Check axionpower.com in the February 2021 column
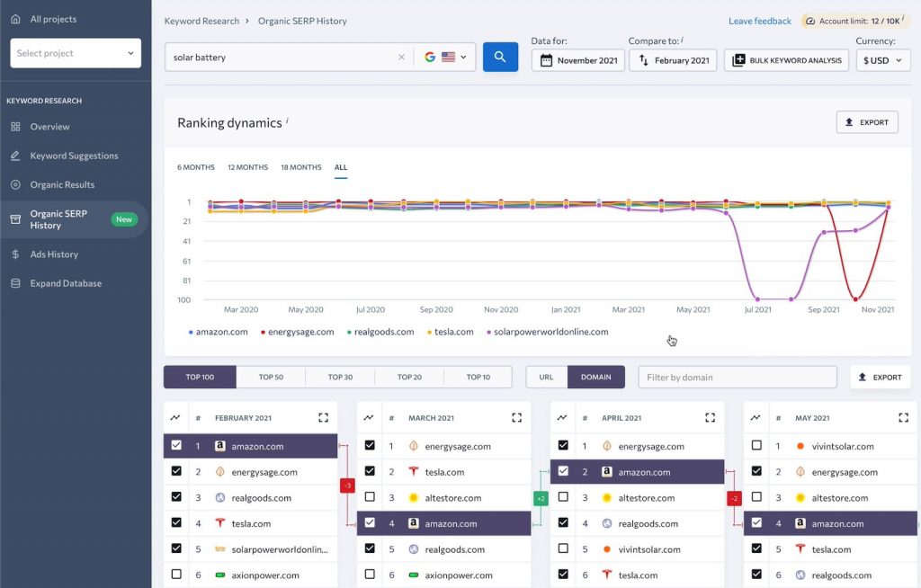The image size is (921, 588). [x=176, y=574]
